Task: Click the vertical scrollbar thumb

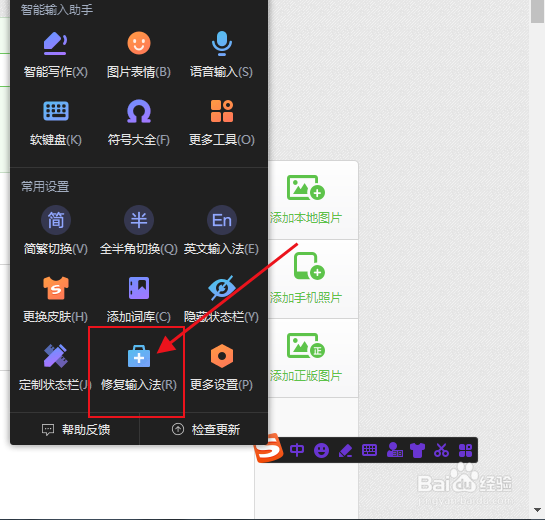Action: (x=537, y=11)
